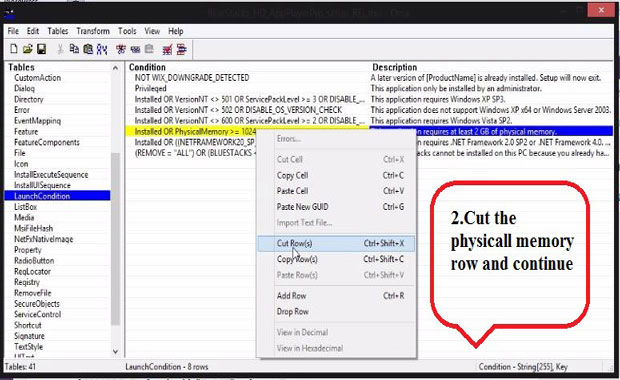Click the app icon in title bar
620x380 pixels.
tap(9, 14)
